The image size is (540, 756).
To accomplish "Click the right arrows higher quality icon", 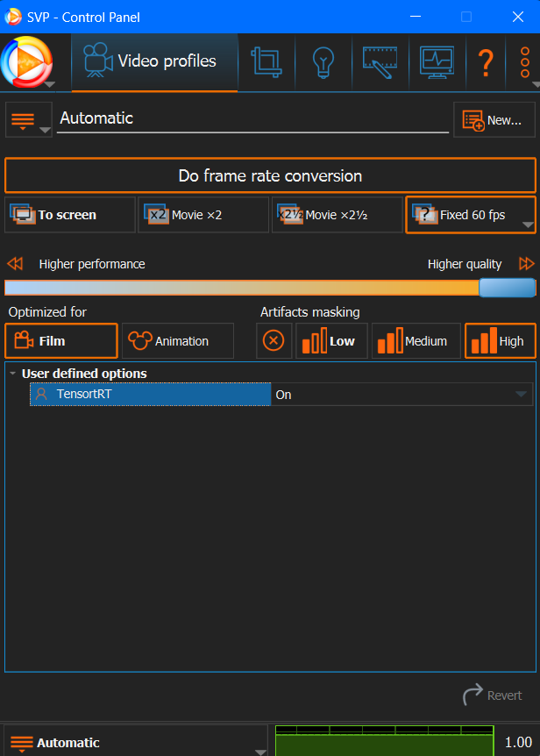I will coord(526,264).
